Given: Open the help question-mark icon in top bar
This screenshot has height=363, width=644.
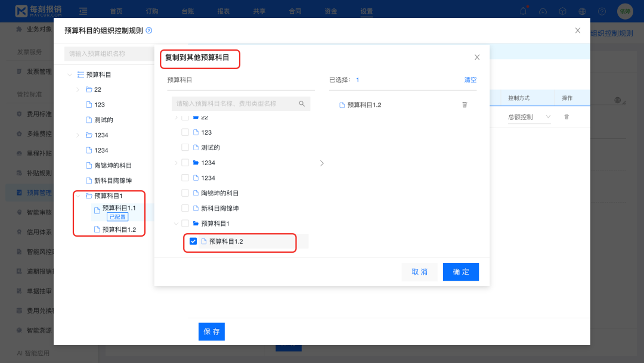Looking at the screenshot, I should point(602,11).
